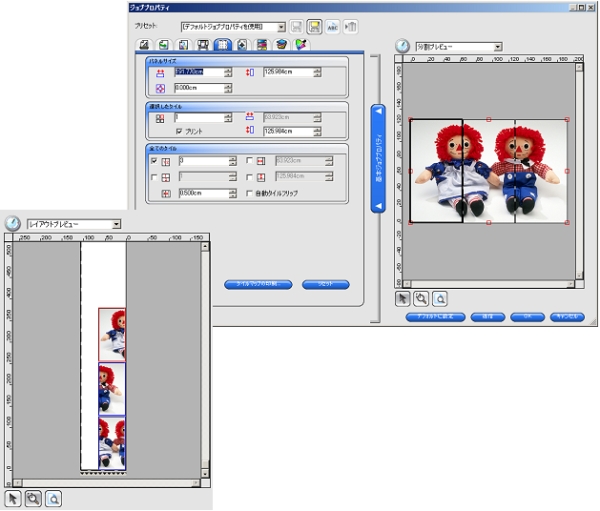Image resolution: width=600 pixels, height=511 pixels.
Task: Enable the 自動タイルフリップ checkbox
Action: point(249,193)
